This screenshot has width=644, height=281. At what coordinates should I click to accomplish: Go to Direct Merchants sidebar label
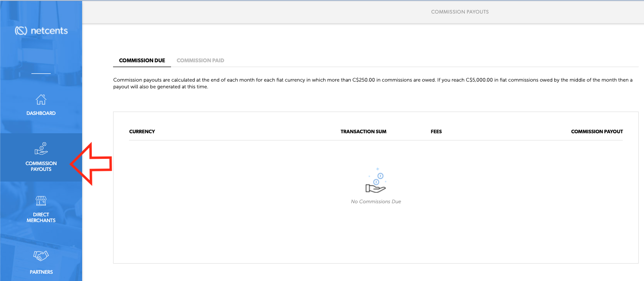tap(41, 217)
